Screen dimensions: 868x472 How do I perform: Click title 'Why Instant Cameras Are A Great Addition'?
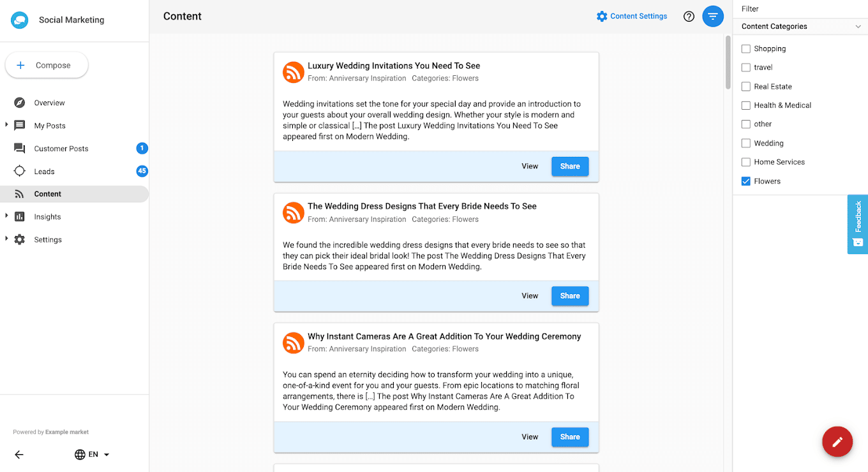pos(444,336)
